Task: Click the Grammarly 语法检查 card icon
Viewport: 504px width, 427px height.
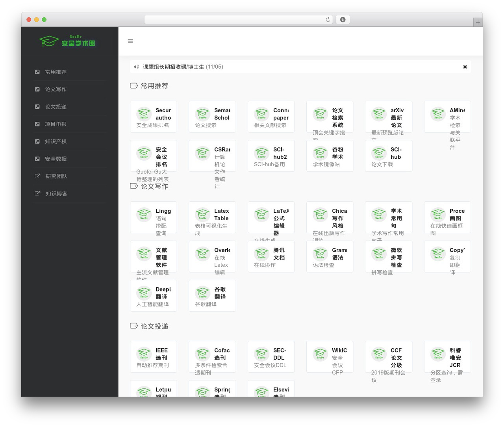Action: pos(321,254)
